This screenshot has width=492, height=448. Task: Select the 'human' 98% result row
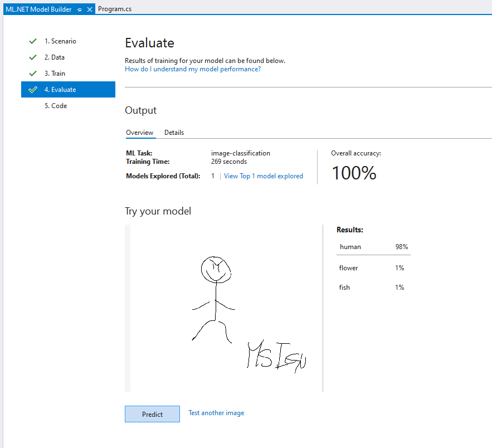(x=373, y=247)
